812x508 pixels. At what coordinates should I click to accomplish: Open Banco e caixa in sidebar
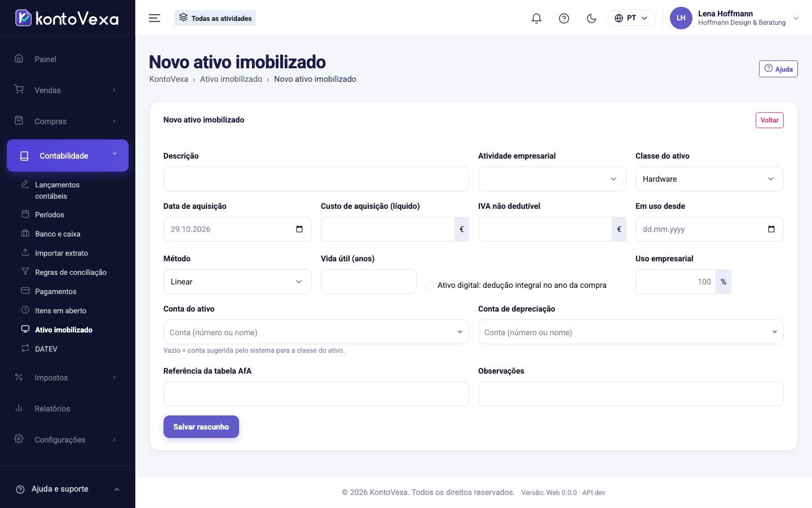[x=58, y=234]
